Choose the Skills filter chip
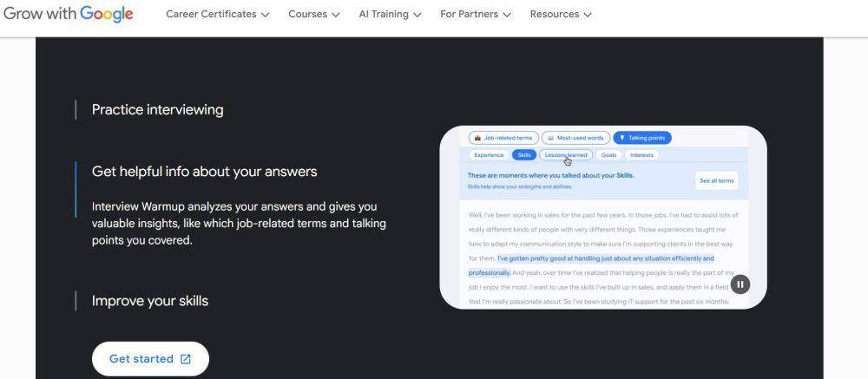Image resolution: width=868 pixels, height=379 pixels. click(x=524, y=155)
